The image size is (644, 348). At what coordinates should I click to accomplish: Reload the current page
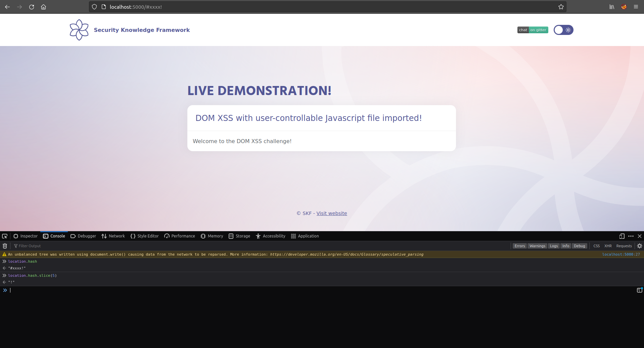coord(32,7)
